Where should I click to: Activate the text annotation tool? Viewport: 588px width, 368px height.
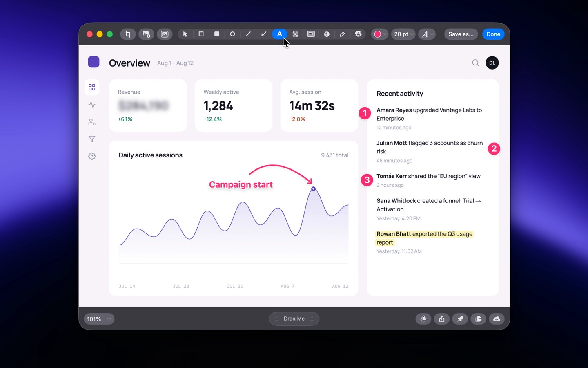(x=279, y=34)
